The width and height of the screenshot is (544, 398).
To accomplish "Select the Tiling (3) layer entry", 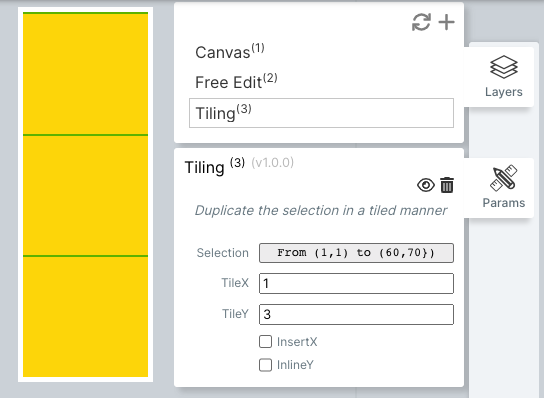I will tap(321, 113).
